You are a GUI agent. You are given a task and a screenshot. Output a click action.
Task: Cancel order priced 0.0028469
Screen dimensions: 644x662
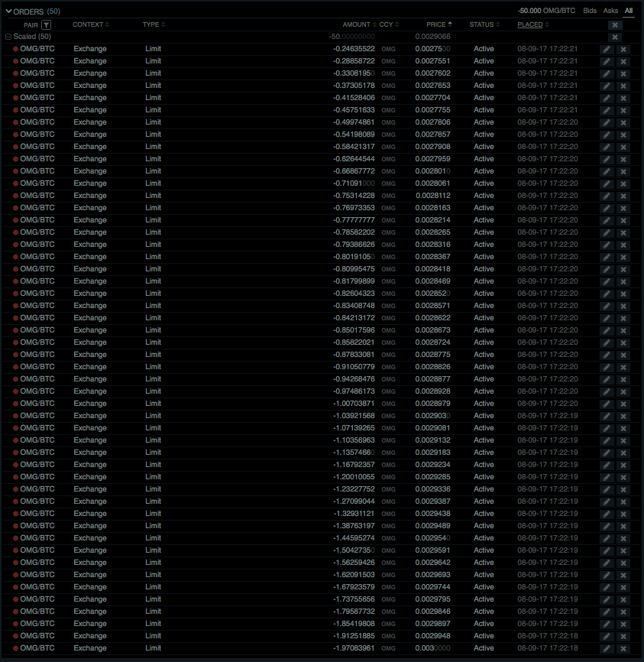click(x=623, y=282)
